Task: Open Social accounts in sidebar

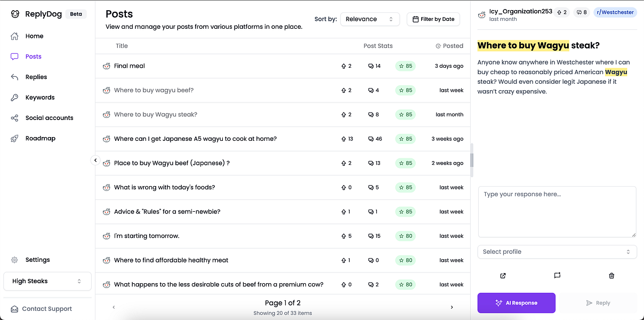Action: (49, 118)
